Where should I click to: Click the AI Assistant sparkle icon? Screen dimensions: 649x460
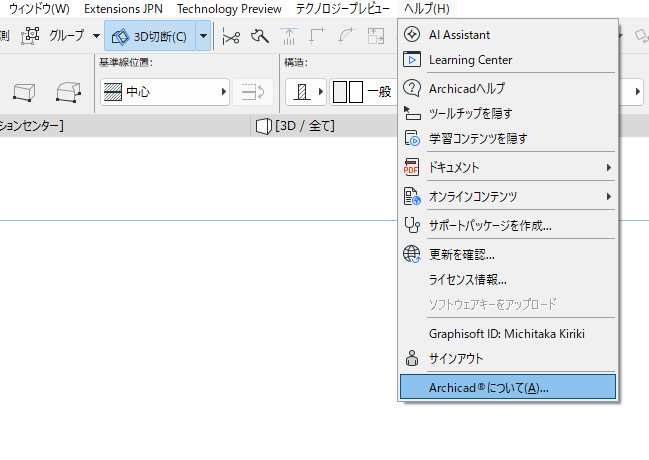[x=412, y=34]
